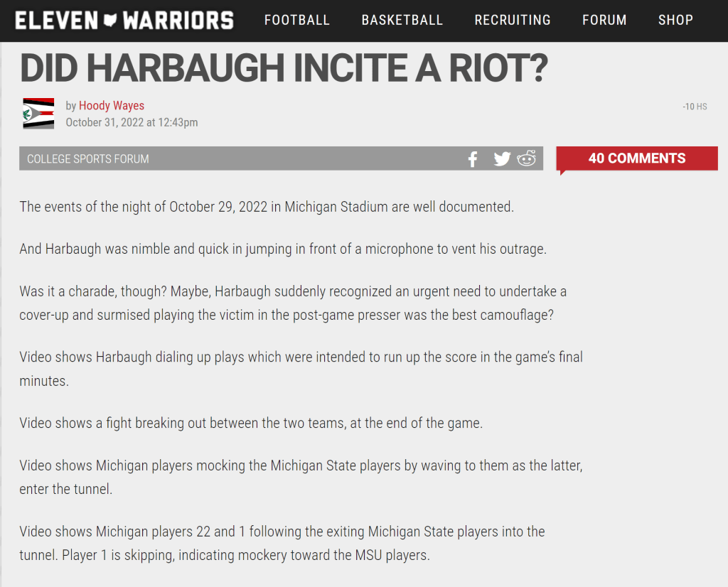
Task: Visit the Shop
Action: [x=675, y=20]
